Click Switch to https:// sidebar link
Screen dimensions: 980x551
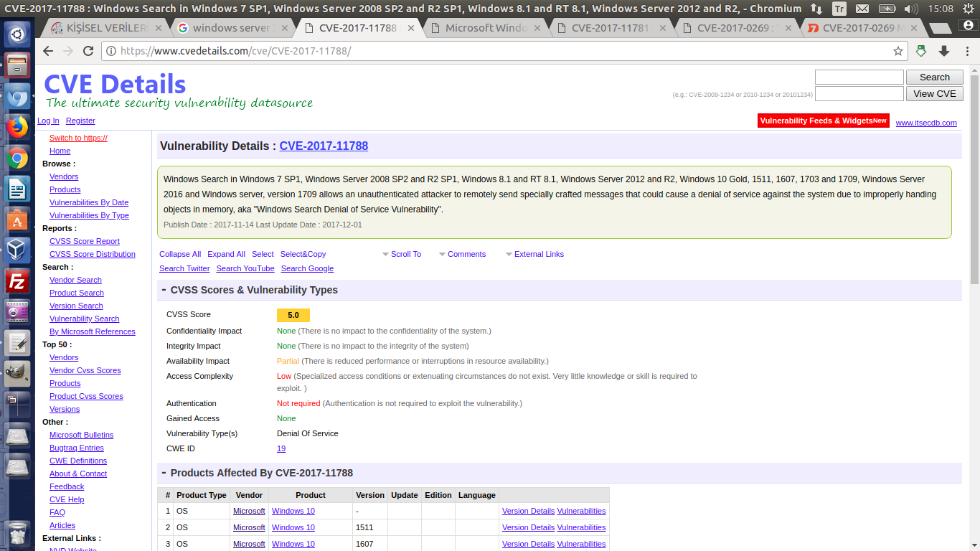point(78,138)
